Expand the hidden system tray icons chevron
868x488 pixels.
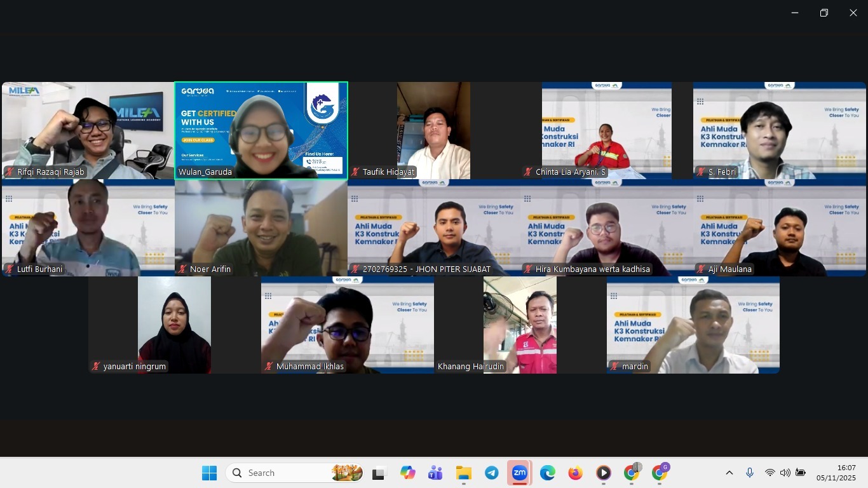[x=729, y=473]
